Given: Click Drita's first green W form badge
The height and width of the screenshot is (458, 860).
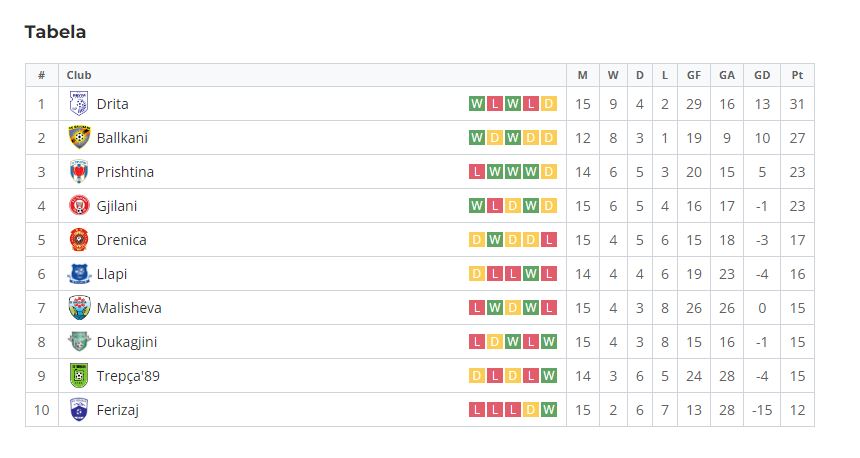Looking at the screenshot, I should [477, 104].
